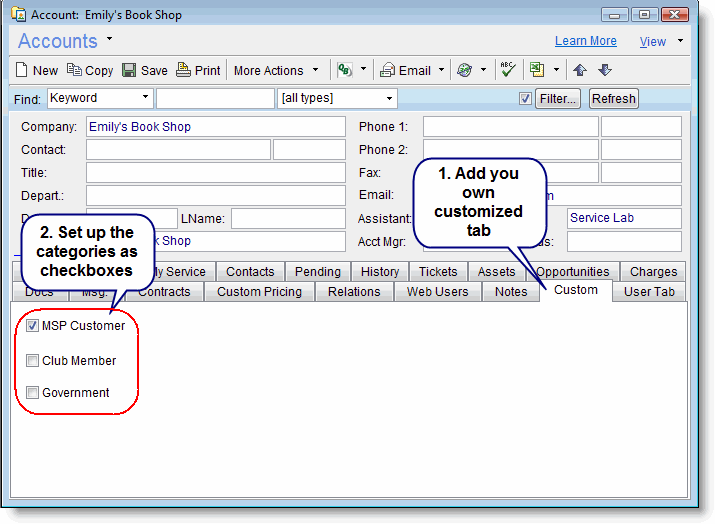715x524 pixels.
Task: Click into the Company name field
Action: click(214, 127)
